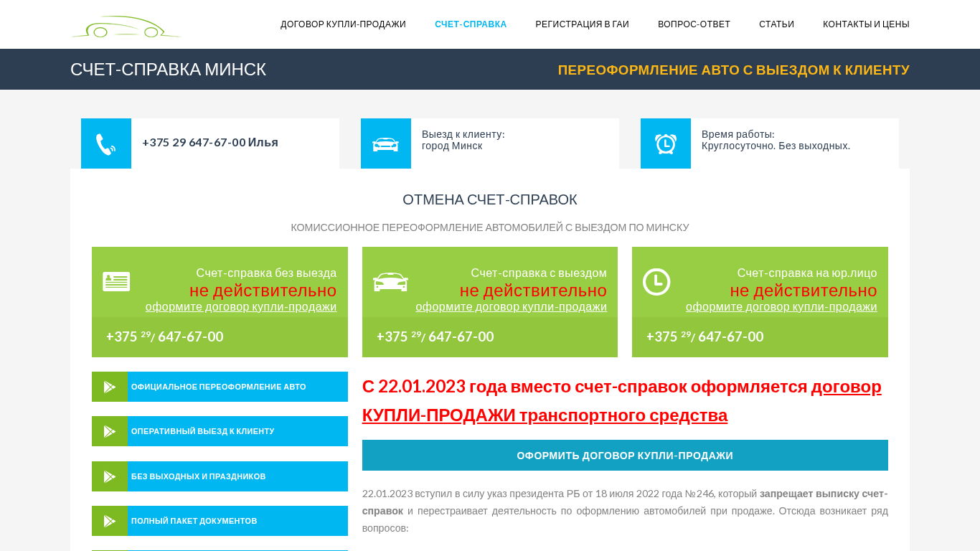Click arrow icon beside Оперативный выезд к клиенту

110,431
